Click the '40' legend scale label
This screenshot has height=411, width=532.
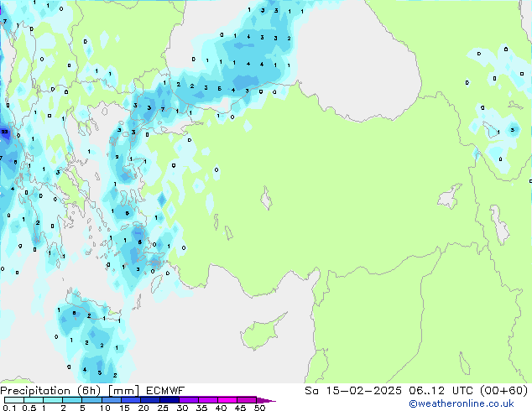coord(221,408)
